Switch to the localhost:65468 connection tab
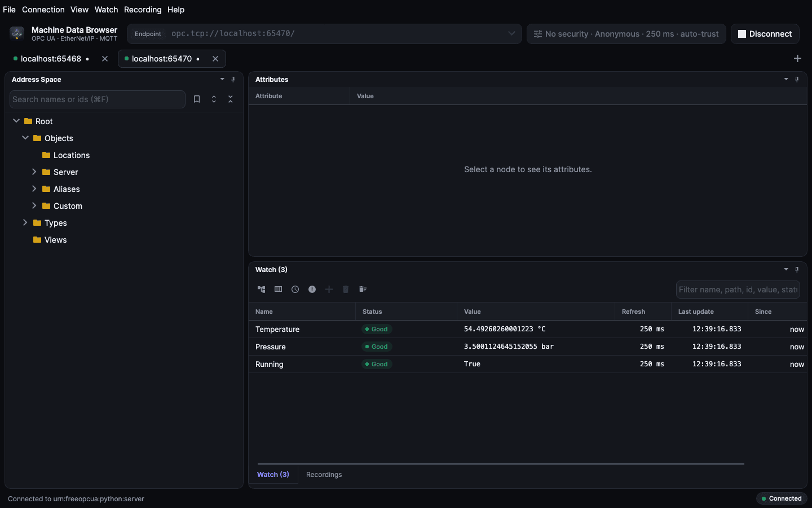Screen dimensions: 812x508 click(x=51, y=59)
